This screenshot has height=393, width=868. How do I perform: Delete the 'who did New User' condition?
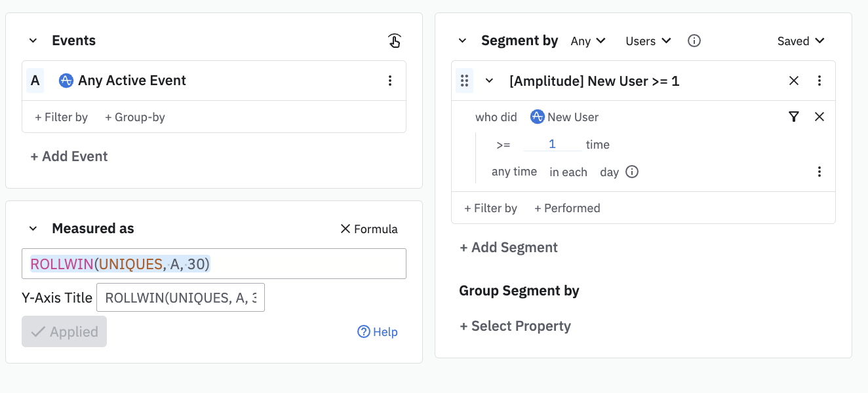[819, 117]
